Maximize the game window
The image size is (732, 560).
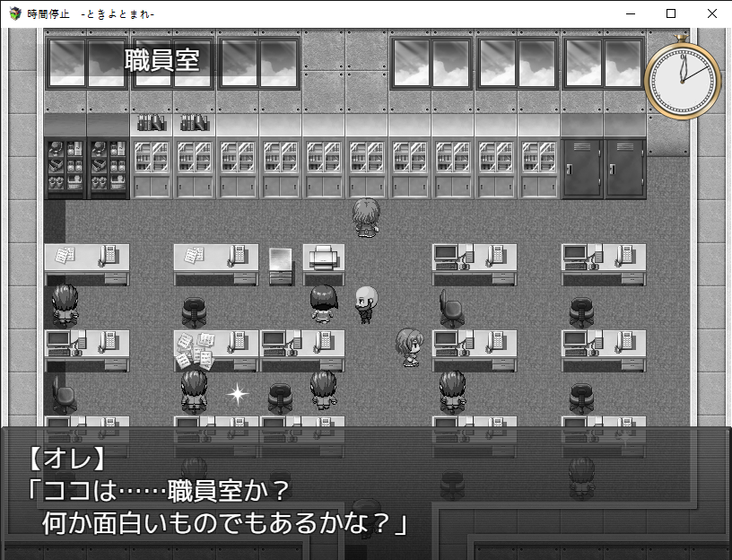pyautogui.click(x=671, y=13)
